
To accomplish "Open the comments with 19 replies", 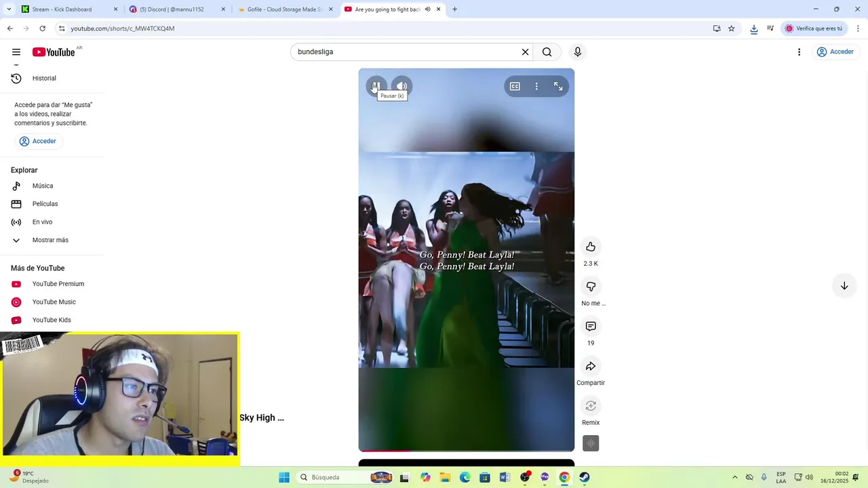I will 591,327.
